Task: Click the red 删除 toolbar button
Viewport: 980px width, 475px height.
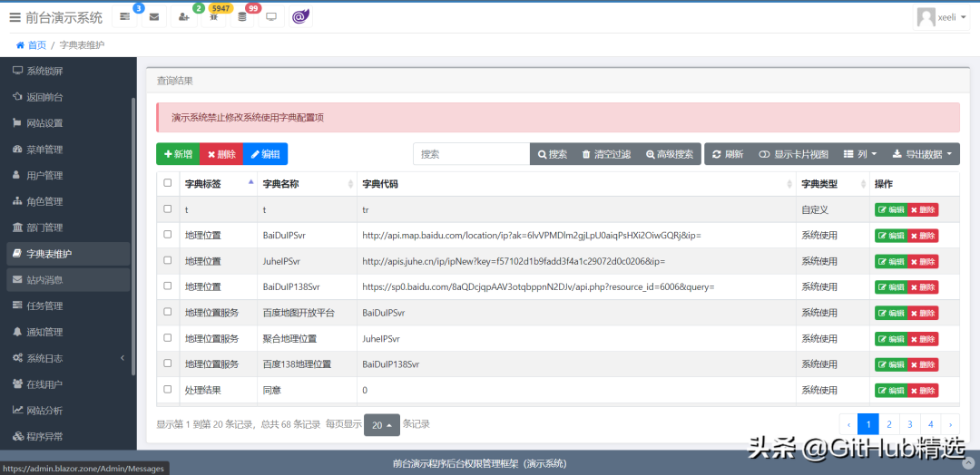Action: 221,154
